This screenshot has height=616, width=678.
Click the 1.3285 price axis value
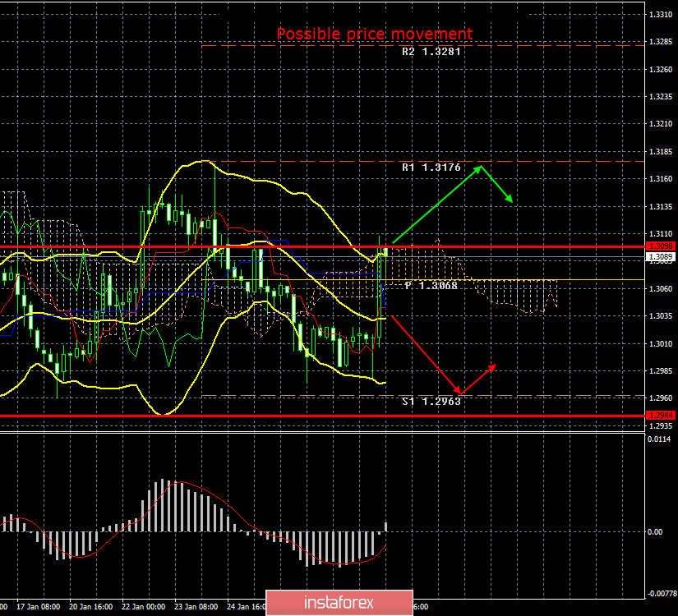pyautogui.click(x=661, y=42)
